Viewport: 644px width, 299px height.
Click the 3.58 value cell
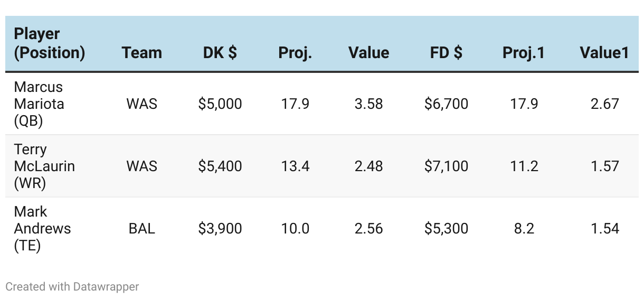click(368, 104)
